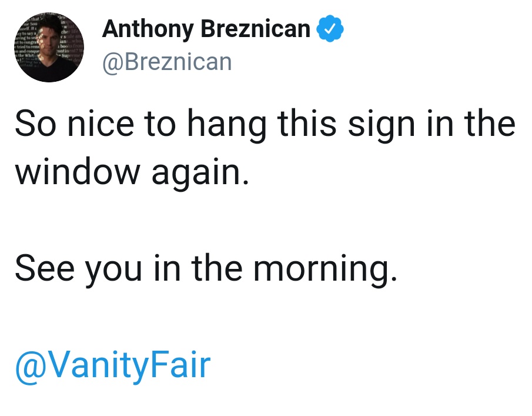The width and height of the screenshot is (532, 416).
Task: Open the @VanityFair mention link
Action: click(x=113, y=365)
